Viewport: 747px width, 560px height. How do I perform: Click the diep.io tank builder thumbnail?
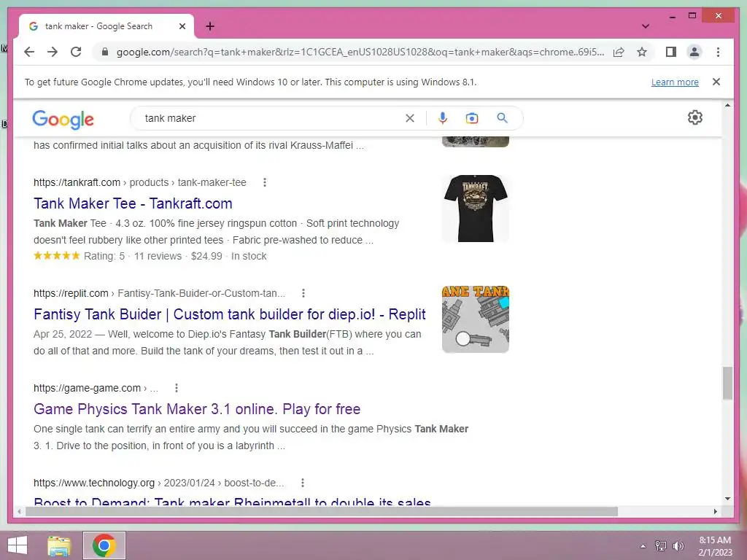click(476, 319)
